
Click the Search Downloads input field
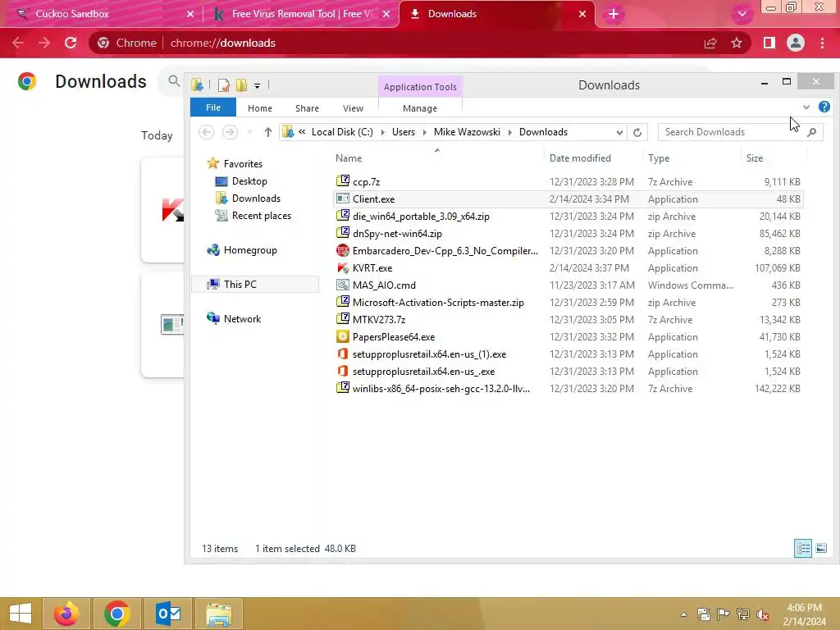732,132
